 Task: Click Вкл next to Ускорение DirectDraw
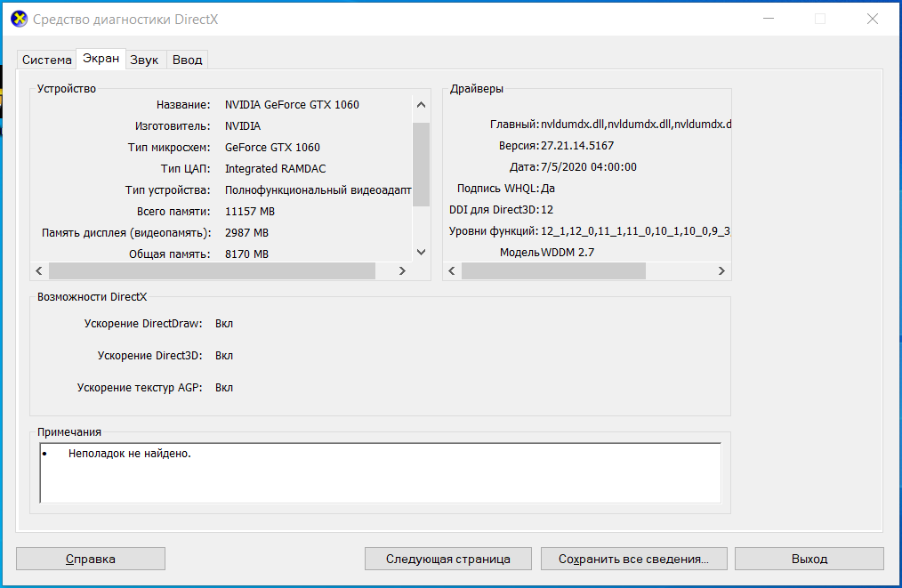tap(224, 323)
